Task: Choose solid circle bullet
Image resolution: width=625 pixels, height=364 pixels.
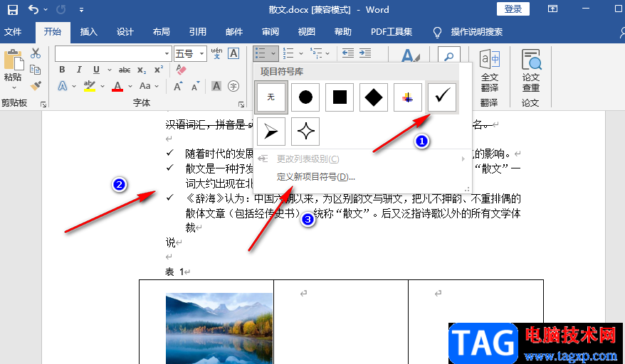Action: [x=305, y=97]
